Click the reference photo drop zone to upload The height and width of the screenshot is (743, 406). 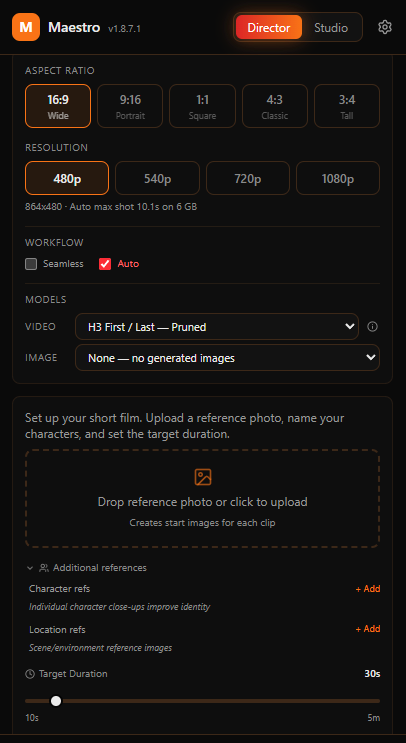[x=203, y=498]
